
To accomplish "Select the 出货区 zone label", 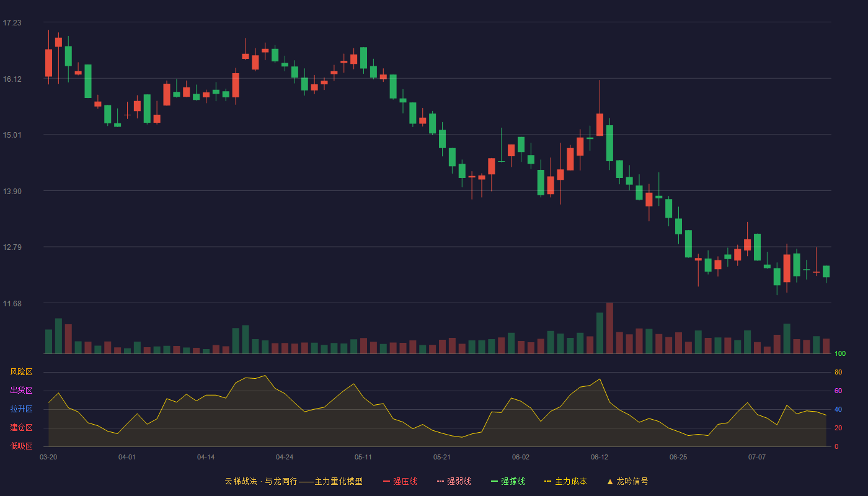I will (x=21, y=391).
